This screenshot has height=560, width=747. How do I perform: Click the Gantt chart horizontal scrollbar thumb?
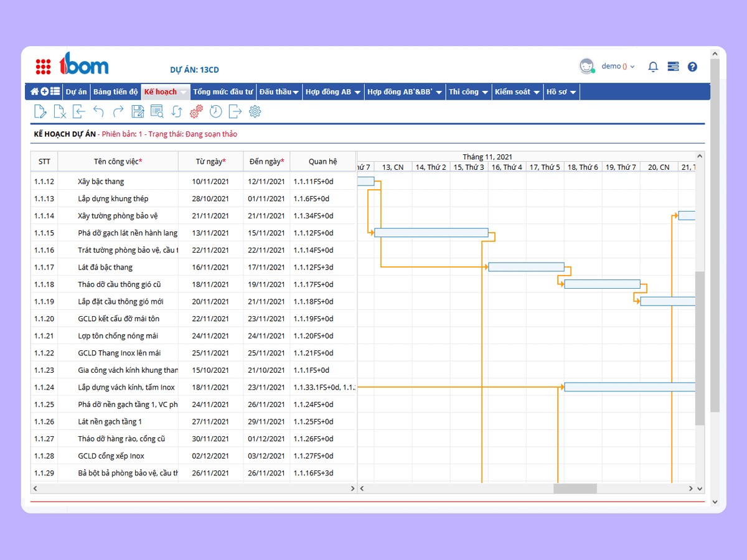point(575,488)
